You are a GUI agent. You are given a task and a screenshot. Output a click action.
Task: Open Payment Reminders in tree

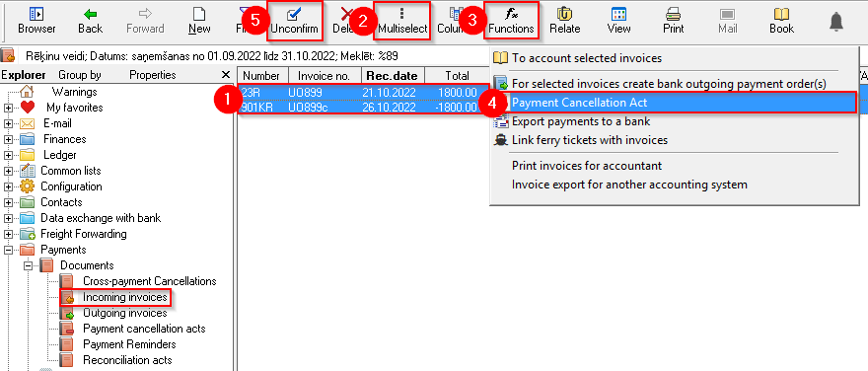tap(129, 344)
